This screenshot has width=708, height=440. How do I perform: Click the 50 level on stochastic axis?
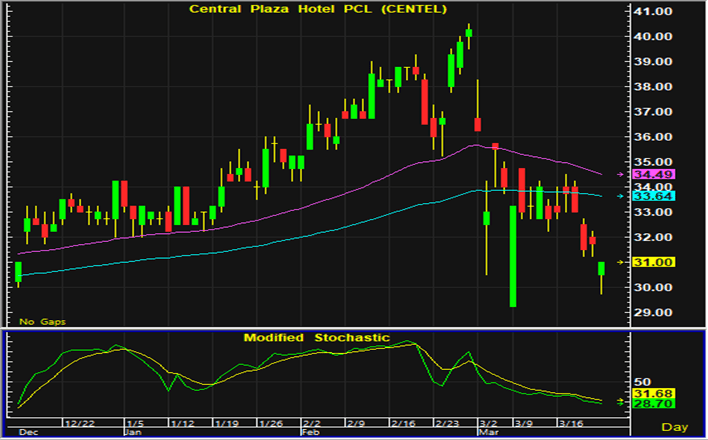(651, 383)
